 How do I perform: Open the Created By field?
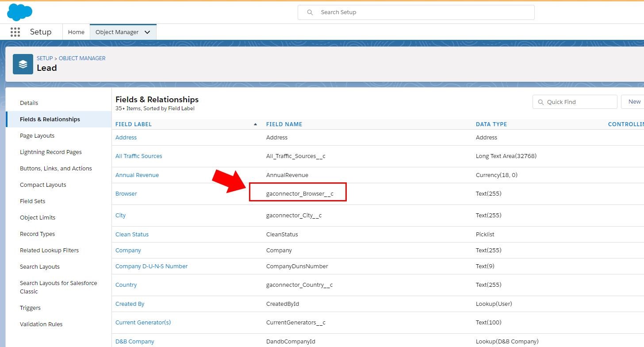point(130,304)
